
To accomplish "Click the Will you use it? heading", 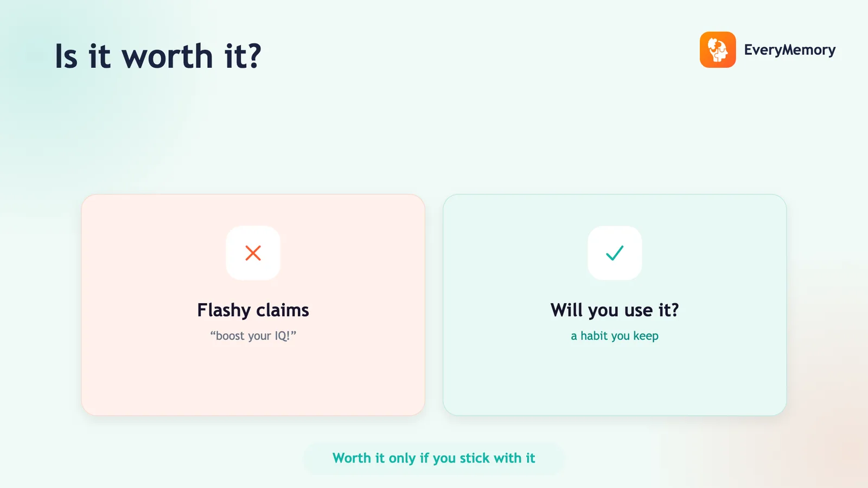I will (x=615, y=310).
